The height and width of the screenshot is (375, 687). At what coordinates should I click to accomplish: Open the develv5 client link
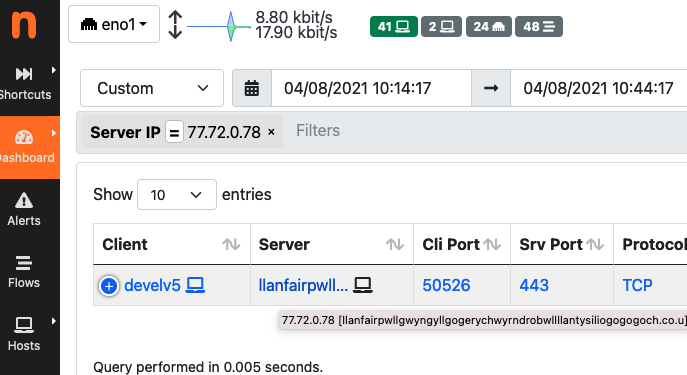pyautogui.click(x=152, y=285)
